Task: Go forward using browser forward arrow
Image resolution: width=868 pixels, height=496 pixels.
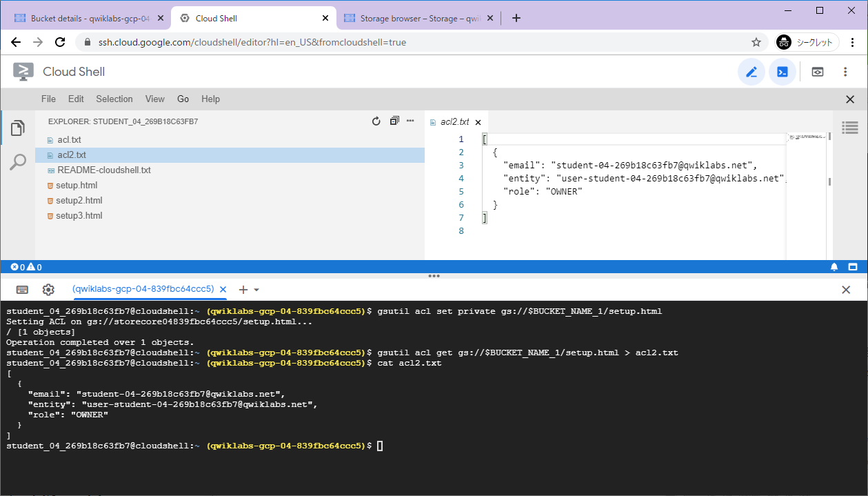Action: click(x=38, y=42)
